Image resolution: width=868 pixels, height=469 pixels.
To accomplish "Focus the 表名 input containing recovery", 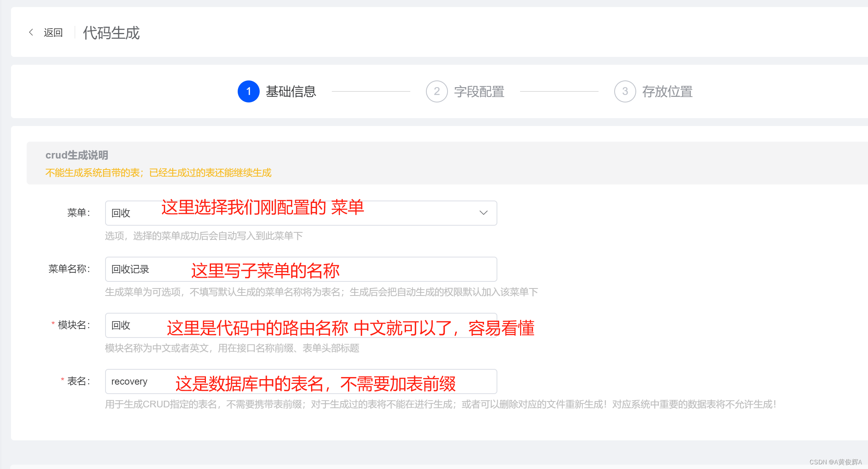I will tap(301, 381).
